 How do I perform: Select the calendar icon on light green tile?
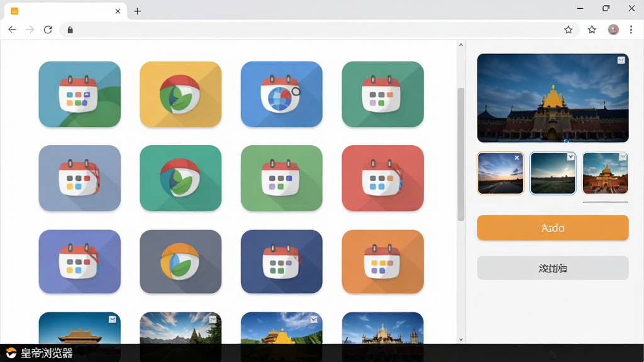coord(282,178)
